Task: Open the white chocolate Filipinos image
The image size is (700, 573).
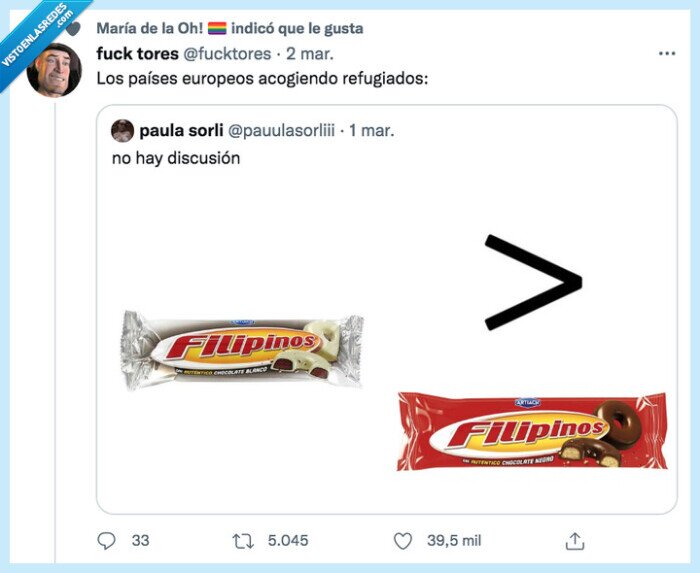Action: click(x=243, y=349)
